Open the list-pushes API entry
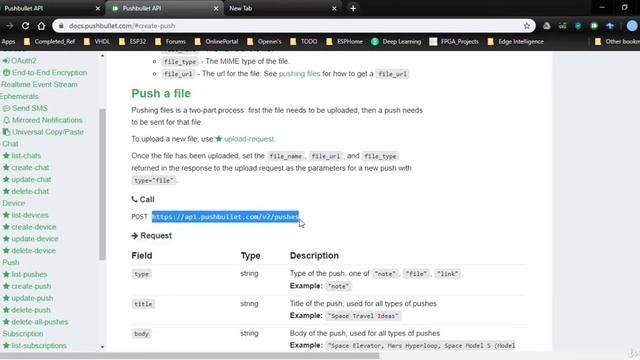Image resolution: width=640 pixels, height=360 pixels. (24, 274)
